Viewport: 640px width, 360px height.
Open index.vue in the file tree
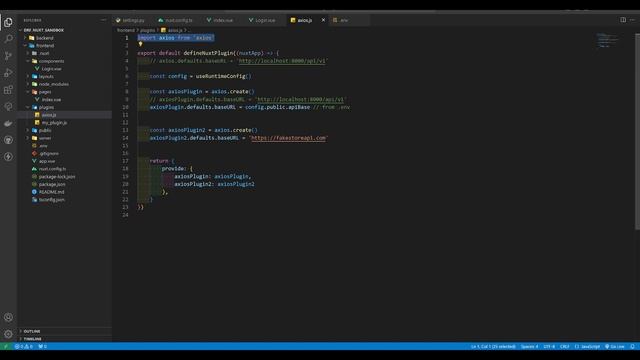(51, 100)
